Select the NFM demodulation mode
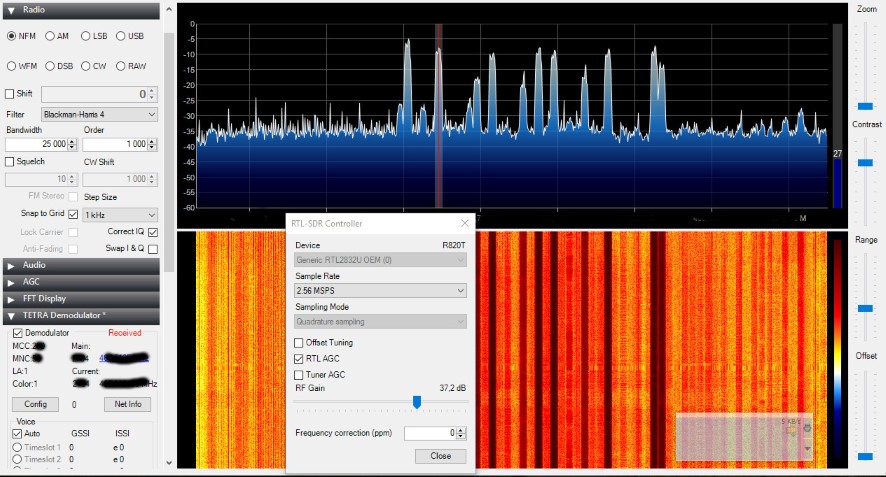Image resolution: width=886 pixels, height=477 pixels. [x=12, y=36]
